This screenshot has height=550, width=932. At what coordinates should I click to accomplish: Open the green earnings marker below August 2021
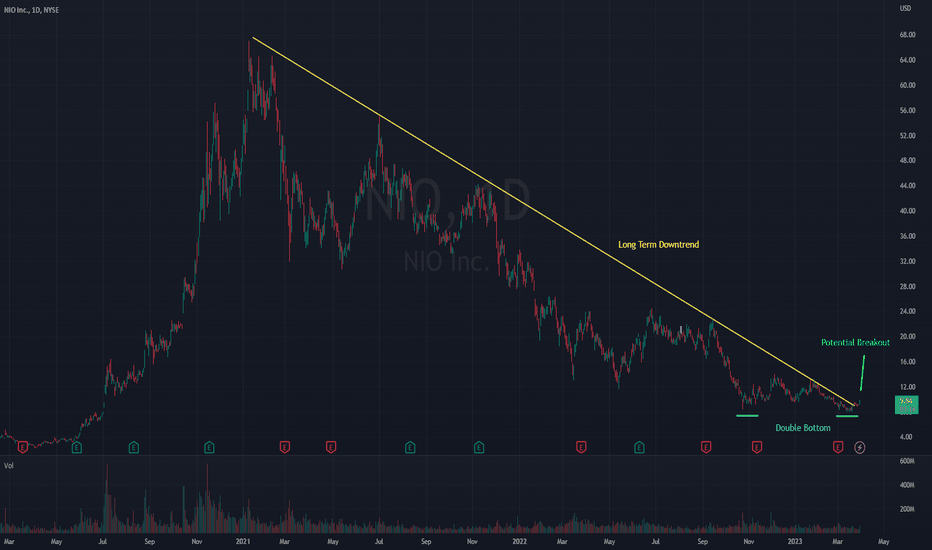click(x=410, y=447)
